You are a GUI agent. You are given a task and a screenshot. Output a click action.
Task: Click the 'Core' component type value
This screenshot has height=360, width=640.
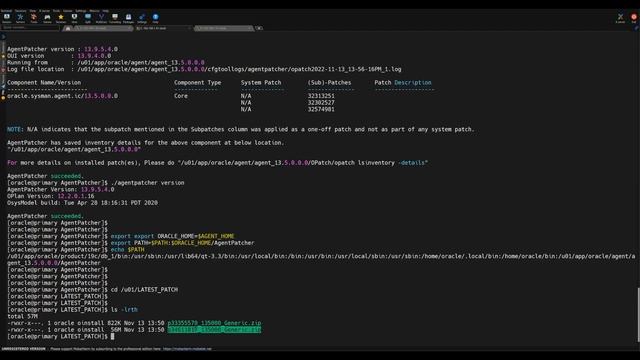point(181,96)
